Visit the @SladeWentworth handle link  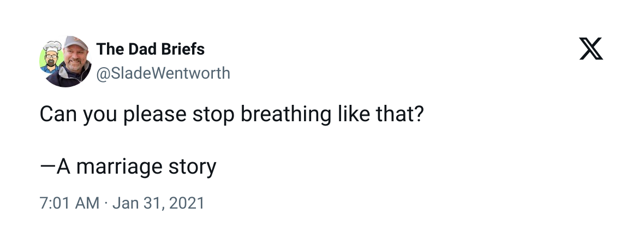tap(163, 73)
